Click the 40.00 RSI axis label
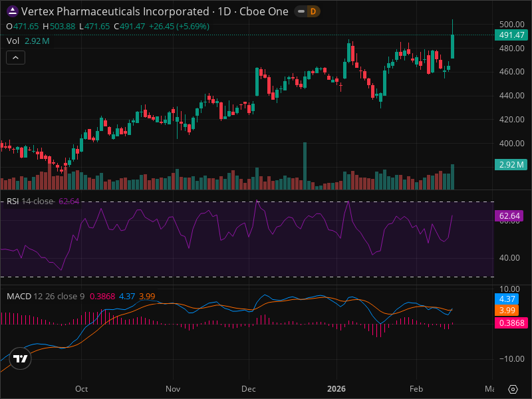This screenshot has height=399, width=532. tap(509, 258)
